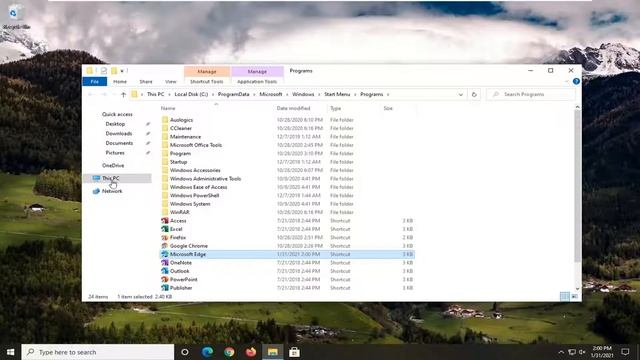Click the WinRAR folder icon
Screen dimensions: 640x360
coord(165,212)
